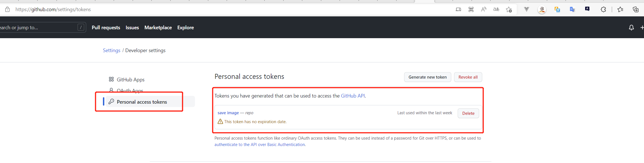Open the Google Translate extension icon

572,9
